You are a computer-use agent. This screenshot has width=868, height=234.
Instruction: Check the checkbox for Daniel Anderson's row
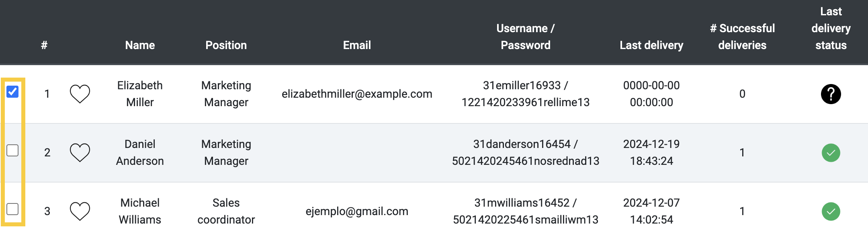12,150
